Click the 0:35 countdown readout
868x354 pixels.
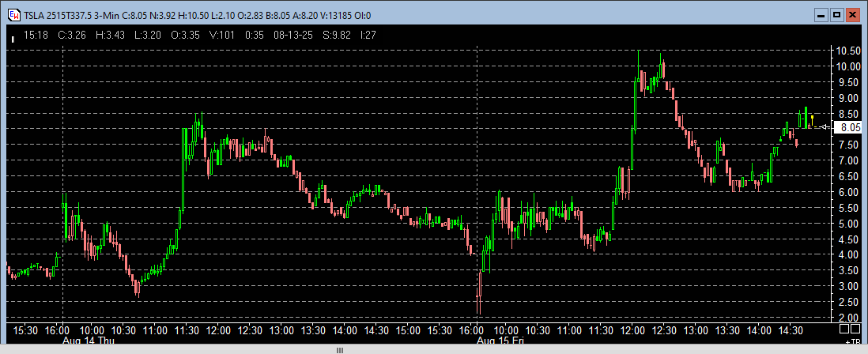click(x=254, y=35)
